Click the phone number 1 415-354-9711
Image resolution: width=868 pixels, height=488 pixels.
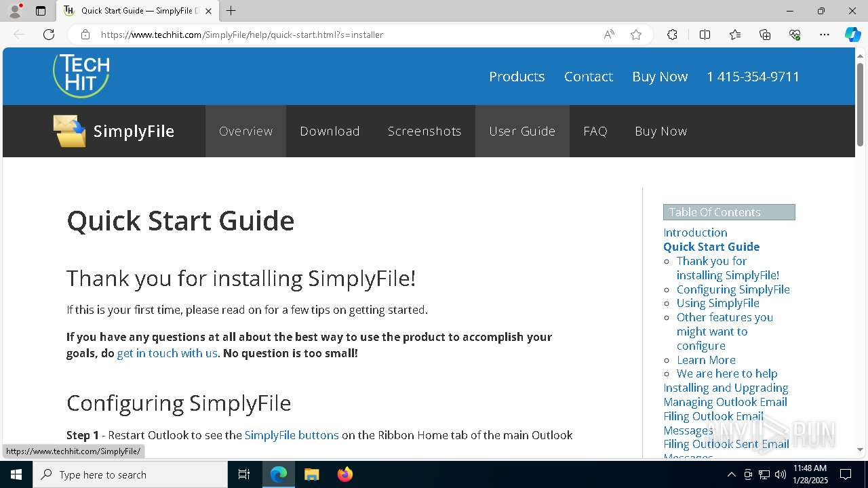pos(753,77)
